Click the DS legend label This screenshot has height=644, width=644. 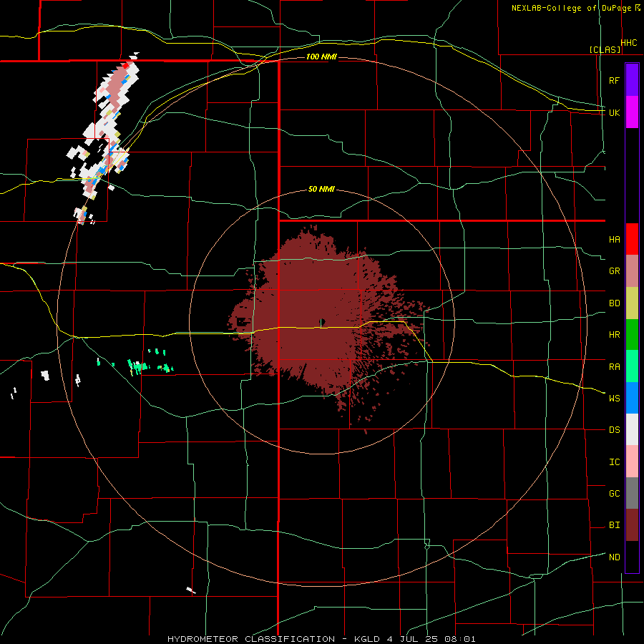[x=614, y=430]
